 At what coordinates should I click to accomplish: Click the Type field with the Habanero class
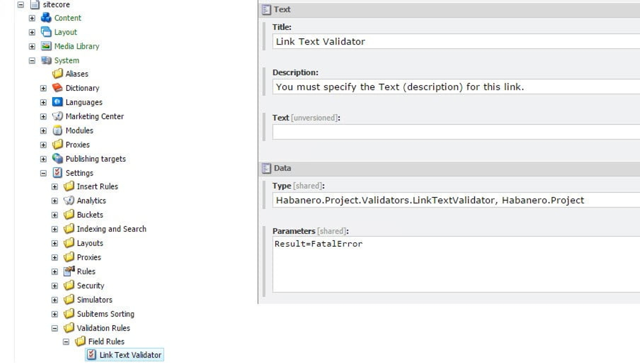[456, 200]
